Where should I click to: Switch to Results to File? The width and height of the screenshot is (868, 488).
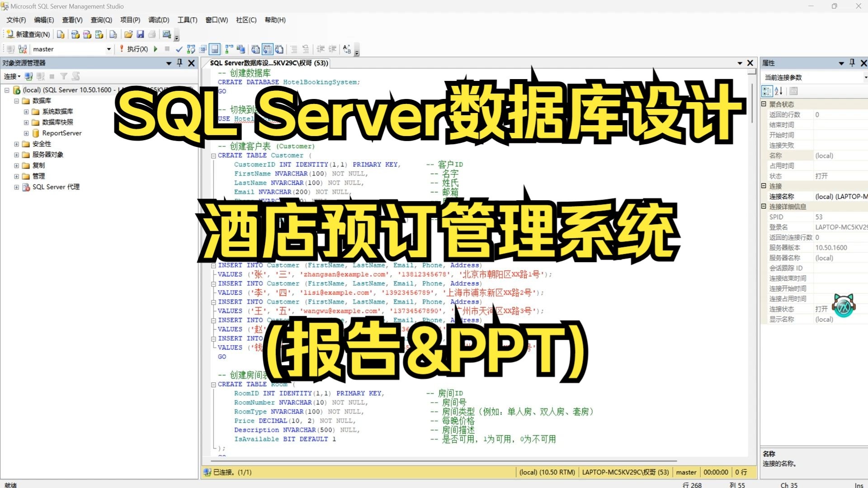click(279, 49)
